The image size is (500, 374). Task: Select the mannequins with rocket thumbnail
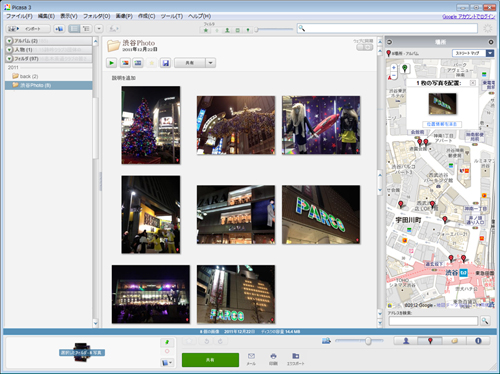[321, 125]
